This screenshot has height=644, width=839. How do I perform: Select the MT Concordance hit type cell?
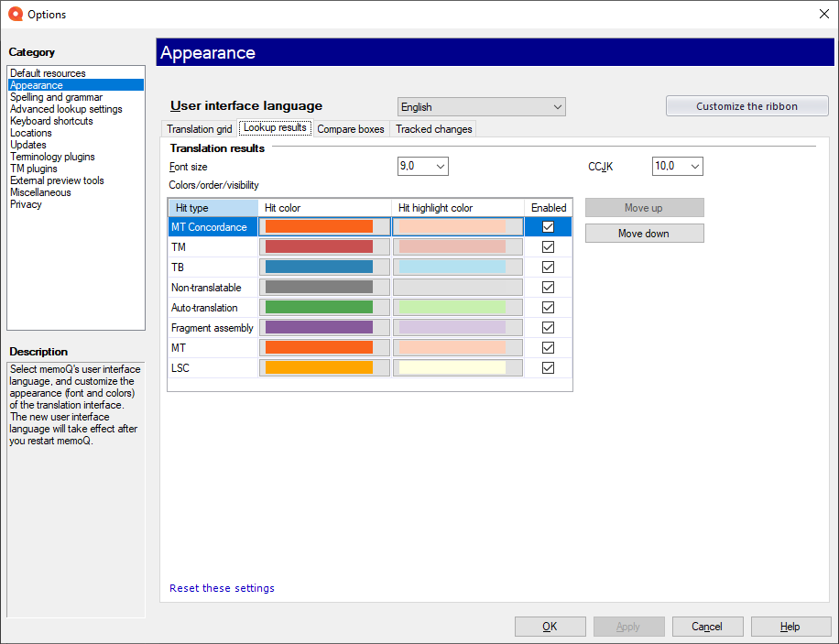point(213,227)
